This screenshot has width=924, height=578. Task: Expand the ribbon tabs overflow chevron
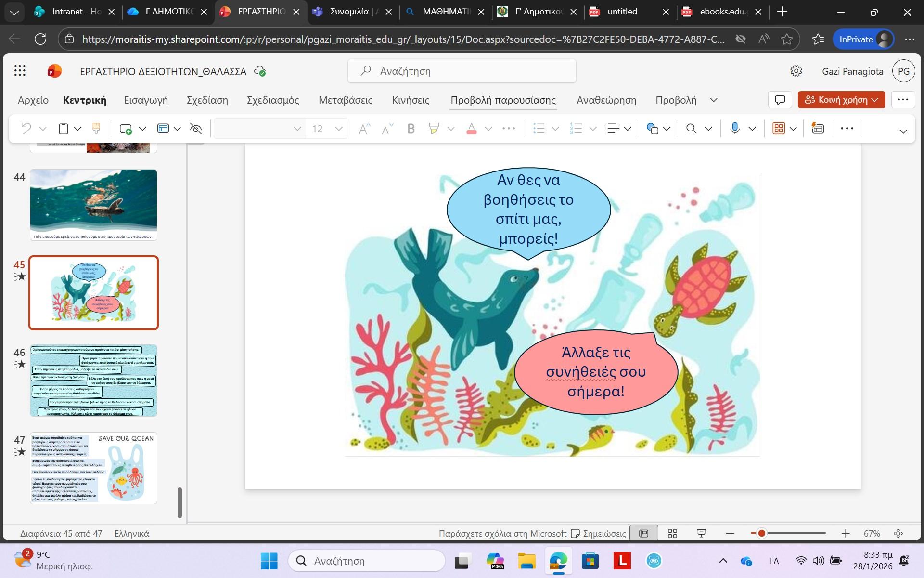(714, 100)
